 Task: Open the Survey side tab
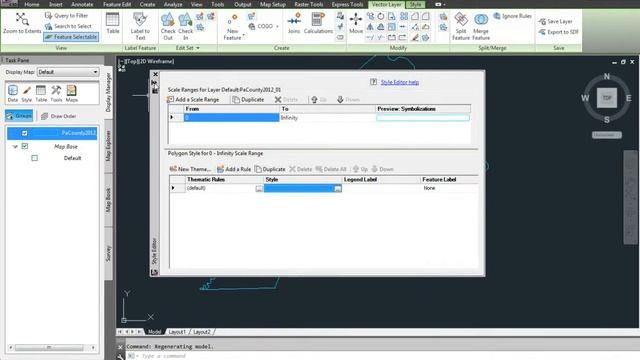click(x=108, y=253)
